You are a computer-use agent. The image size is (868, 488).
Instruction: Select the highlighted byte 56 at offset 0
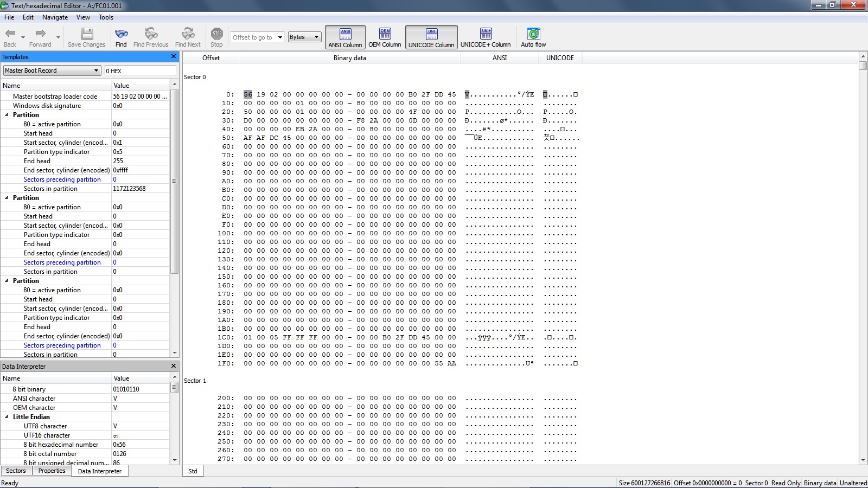[248, 94]
